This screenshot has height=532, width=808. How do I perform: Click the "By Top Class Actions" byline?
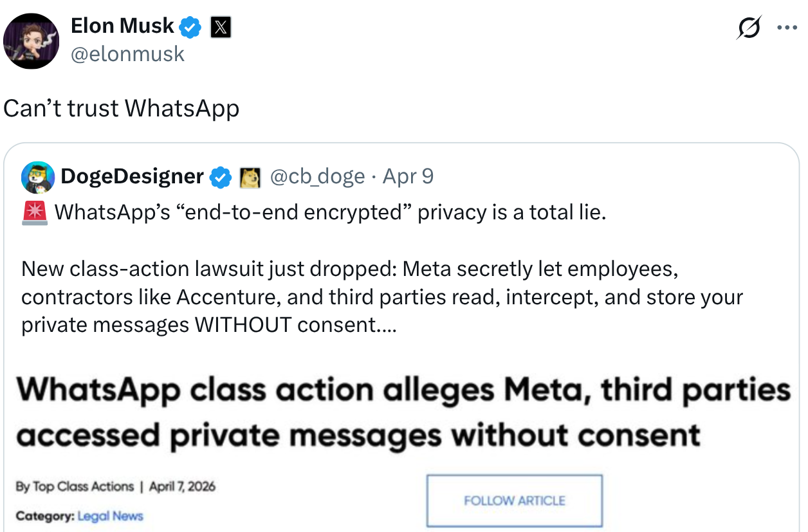point(75,487)
